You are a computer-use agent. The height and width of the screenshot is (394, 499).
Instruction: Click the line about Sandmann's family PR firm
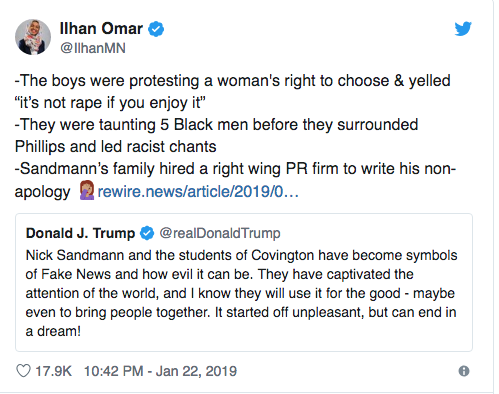point(235,169)
